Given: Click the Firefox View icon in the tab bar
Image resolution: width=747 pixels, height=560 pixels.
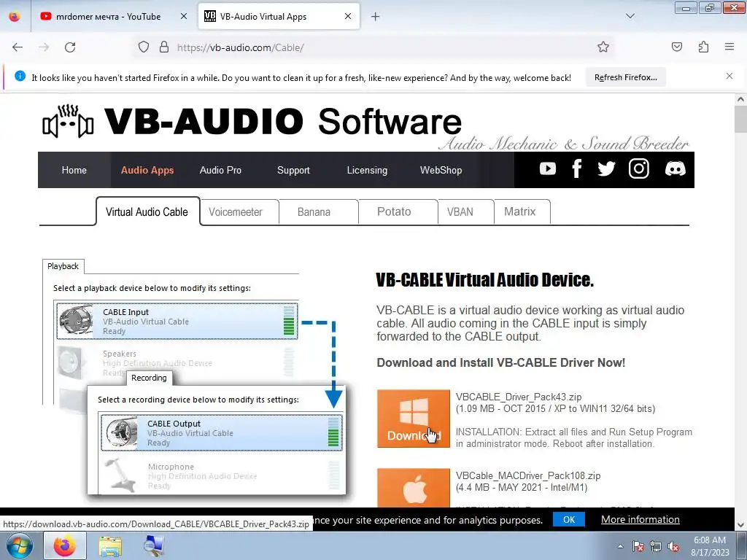Looking at the screenshot, I should (15, 16).
